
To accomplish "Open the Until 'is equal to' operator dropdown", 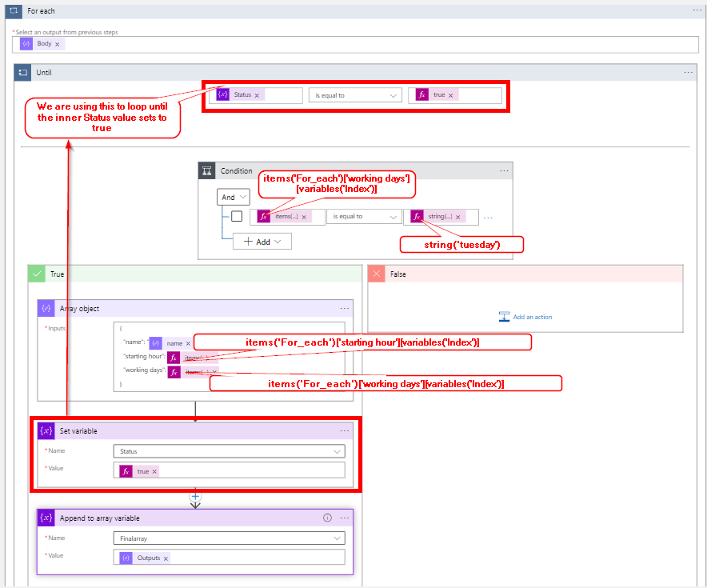I will [355, 95].
